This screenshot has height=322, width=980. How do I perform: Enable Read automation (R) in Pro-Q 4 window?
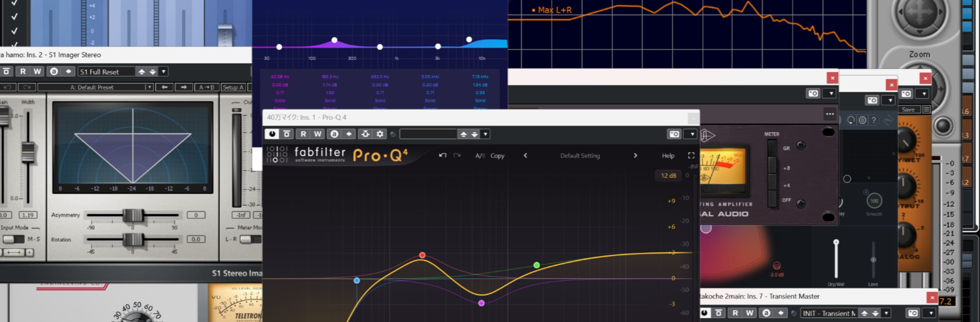(x=303, y=134)
